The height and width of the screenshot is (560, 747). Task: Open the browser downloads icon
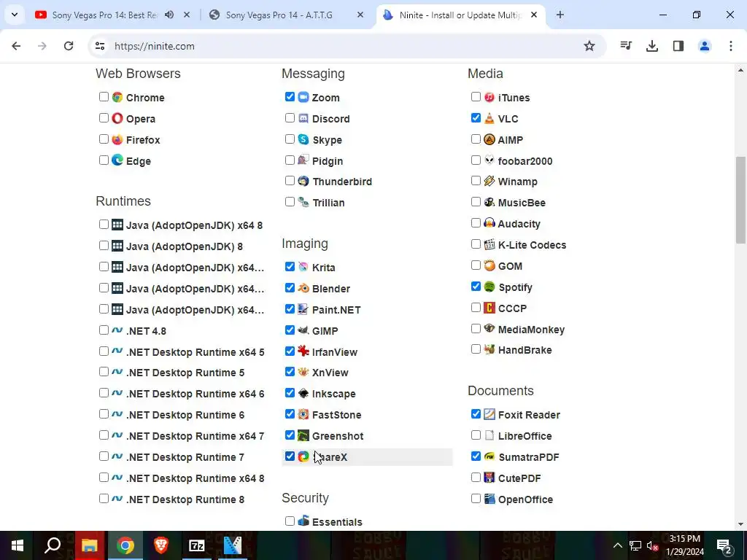[x=651, y=46]
